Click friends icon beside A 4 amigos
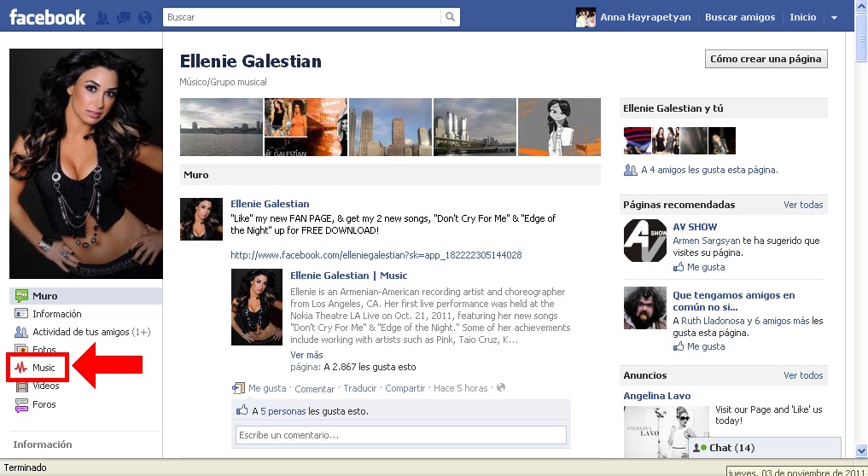This screenshot has height=476, width=868. point(631,170)
